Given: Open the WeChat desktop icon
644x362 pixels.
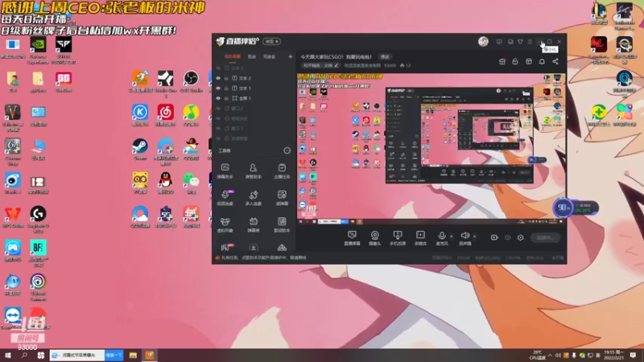Looking at the screenshot, I should point(191,183).
